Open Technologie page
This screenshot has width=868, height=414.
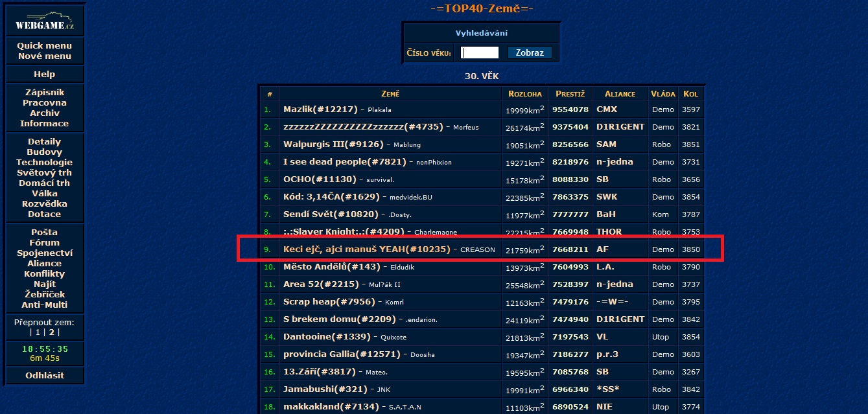click(44, 163)
